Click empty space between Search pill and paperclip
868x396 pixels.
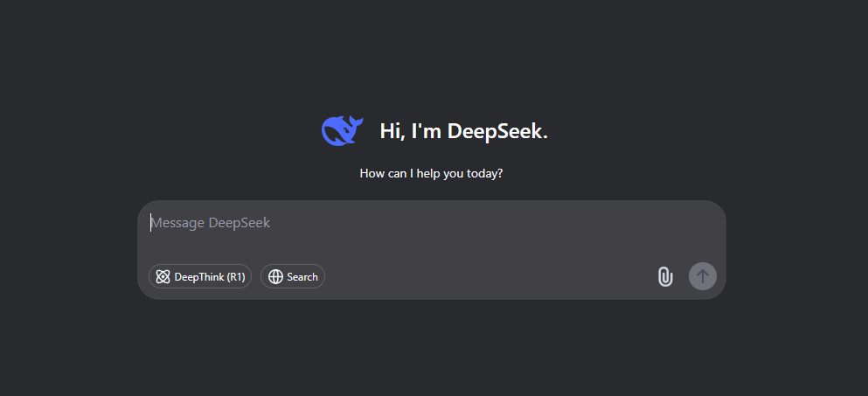click(490, 277)
